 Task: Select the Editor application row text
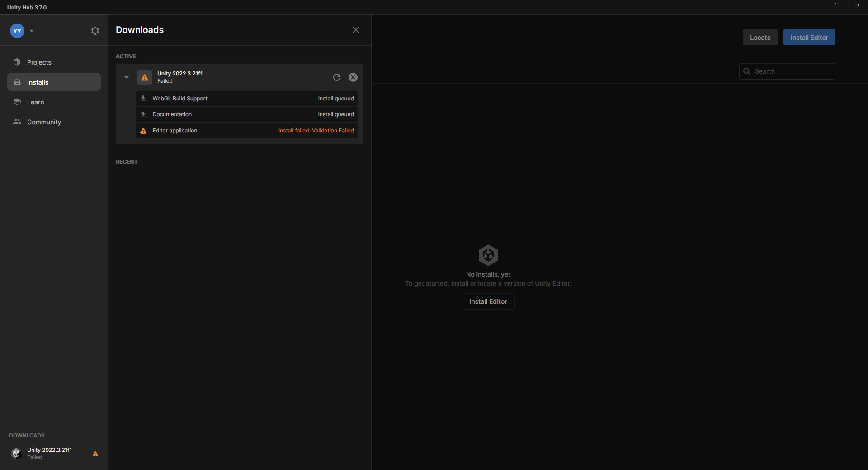(175, 131)
